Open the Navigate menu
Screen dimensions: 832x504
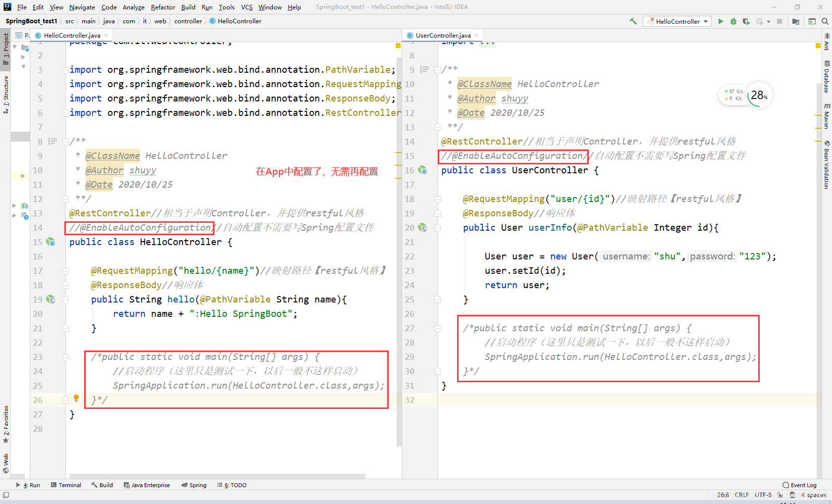(82, 7)
